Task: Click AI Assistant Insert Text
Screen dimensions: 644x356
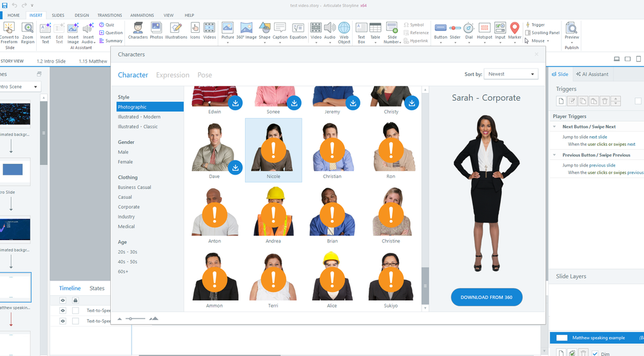Action: point(46,33)
